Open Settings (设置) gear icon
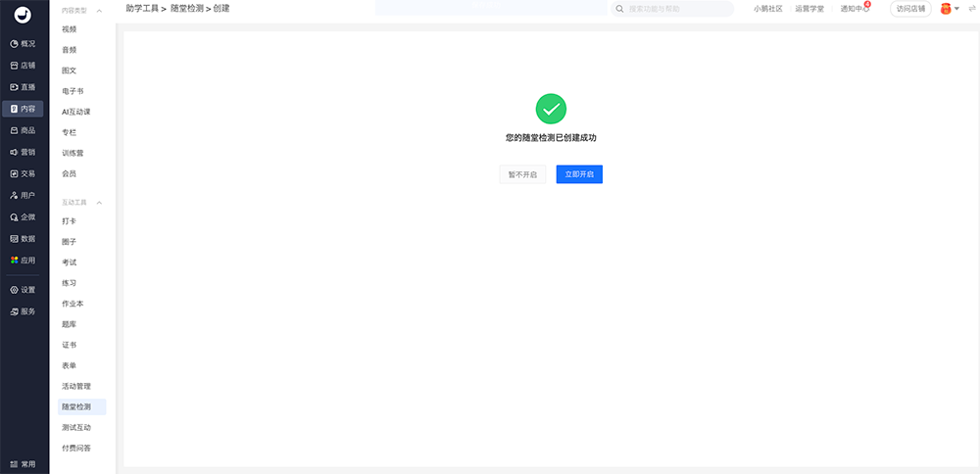980x474 pixels. [x=14, y=290]
